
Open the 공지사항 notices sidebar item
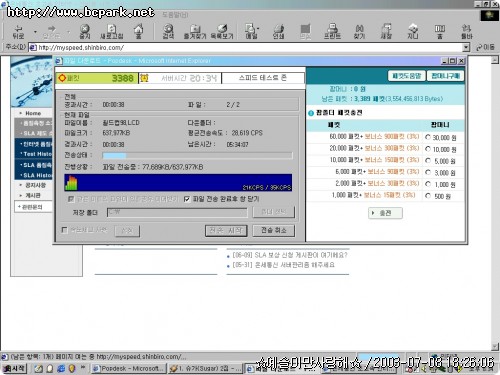(35, 185)
